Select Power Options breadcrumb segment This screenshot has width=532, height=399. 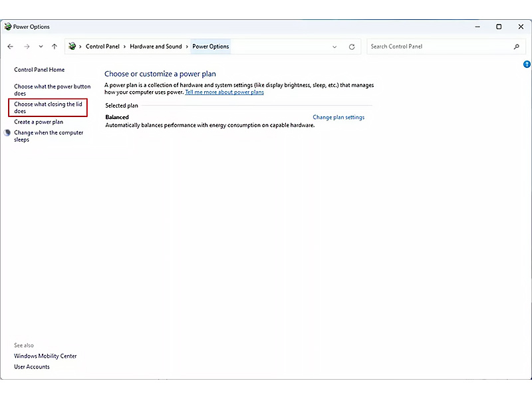[211, 47]
